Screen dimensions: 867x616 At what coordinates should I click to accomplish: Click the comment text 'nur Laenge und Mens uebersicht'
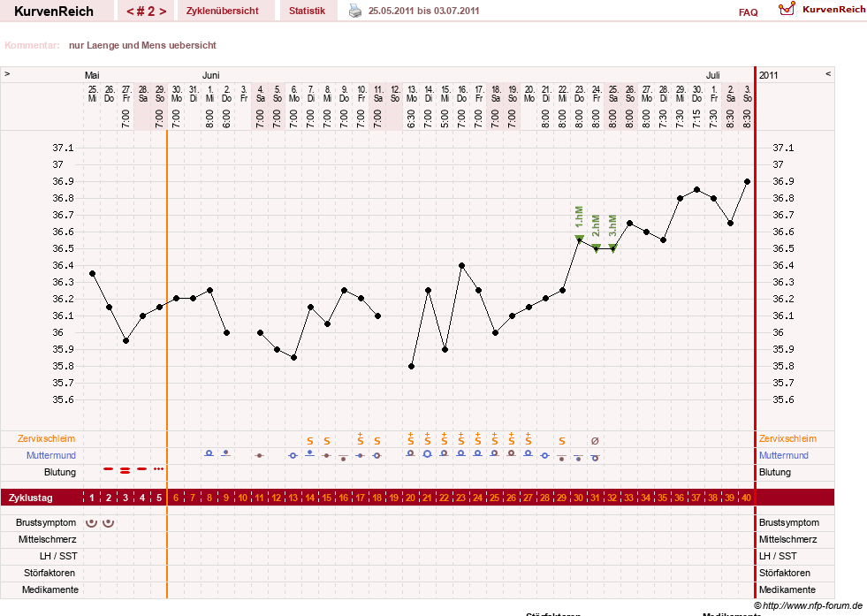coord(142,45)
